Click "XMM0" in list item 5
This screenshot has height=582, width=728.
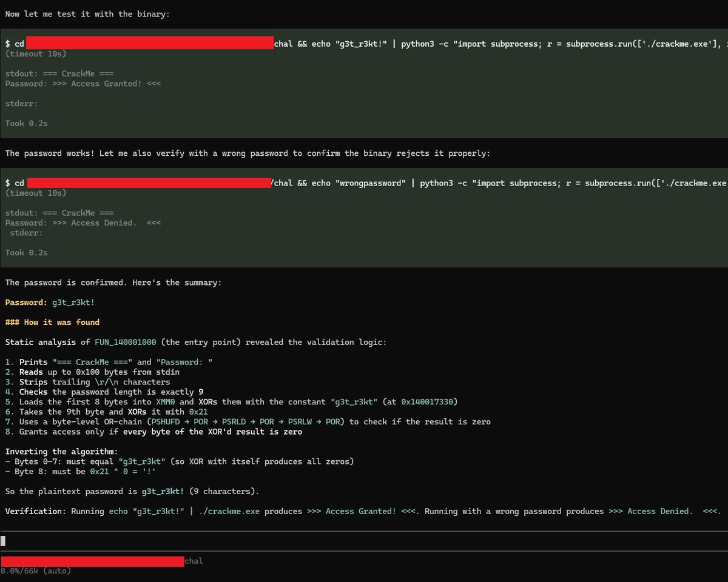coord(166,402)
